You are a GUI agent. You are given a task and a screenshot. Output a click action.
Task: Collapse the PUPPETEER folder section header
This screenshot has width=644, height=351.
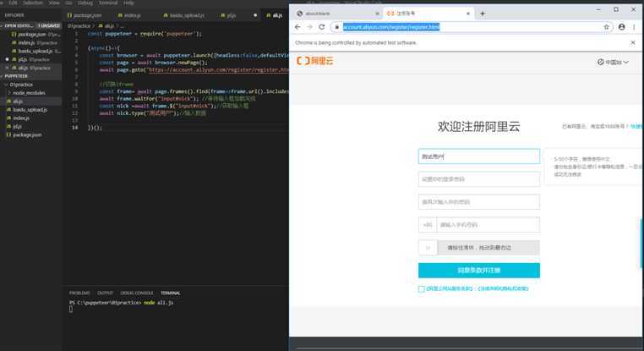(x=30, y=76)
